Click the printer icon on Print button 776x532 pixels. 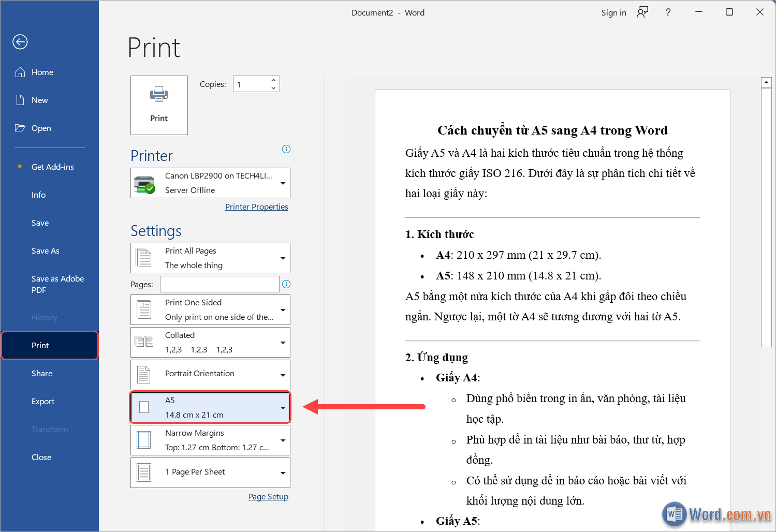pos(159,95)
